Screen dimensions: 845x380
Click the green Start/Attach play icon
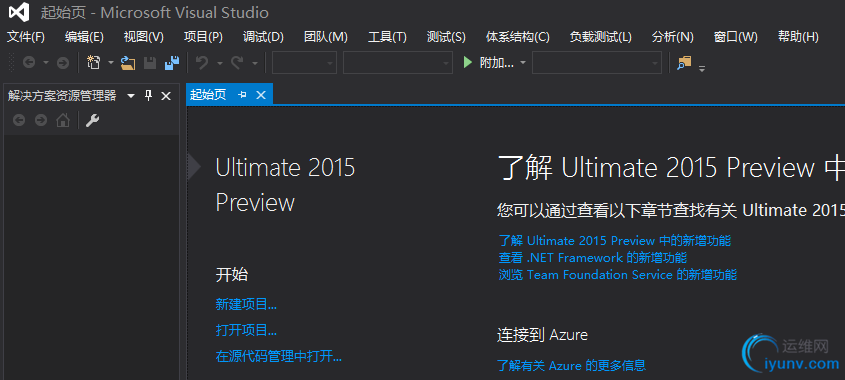click(468, 63)
